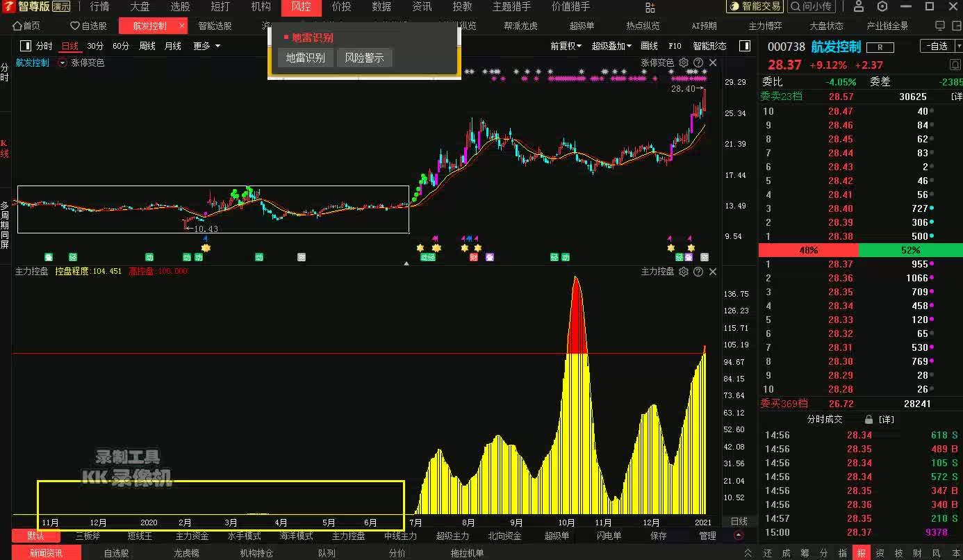This screenshot has width=963, height=560.
Task: Open the 拖拉机单 bottom tab
Action: click(x=468, y=553)
